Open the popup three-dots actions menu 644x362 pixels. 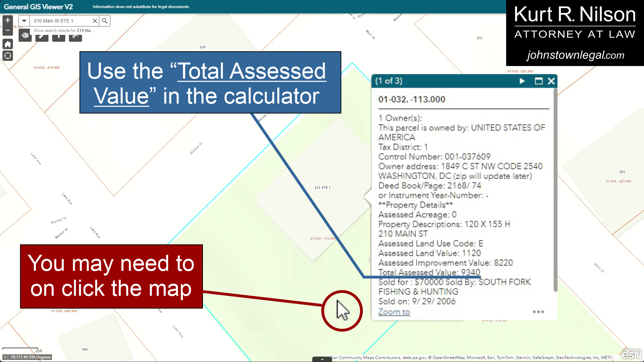[538, 312]
